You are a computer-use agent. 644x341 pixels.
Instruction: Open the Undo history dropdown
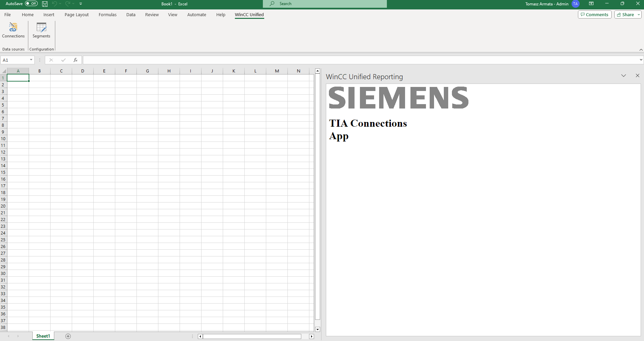click(60, 4)
